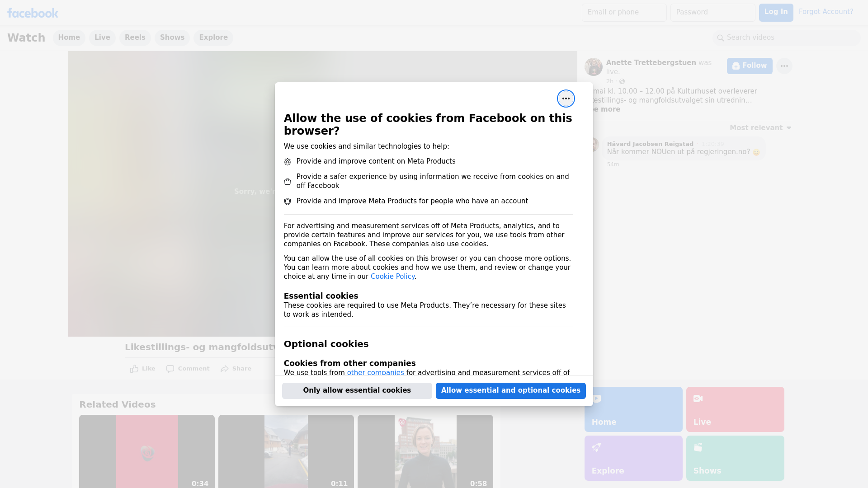868x488 pixels.
Task: Switch to the Live tab in Watch bar
Action: coord(102,38)
